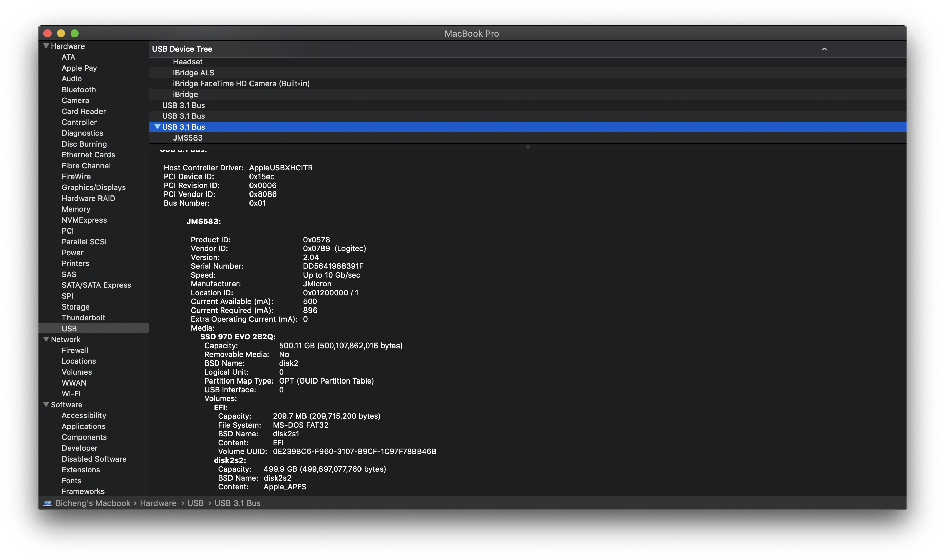Image resolution: width=945 pixels, height=560 pixels.
Task: Collapse the Hardware section triangle
Action: click(x=46, y=46)
